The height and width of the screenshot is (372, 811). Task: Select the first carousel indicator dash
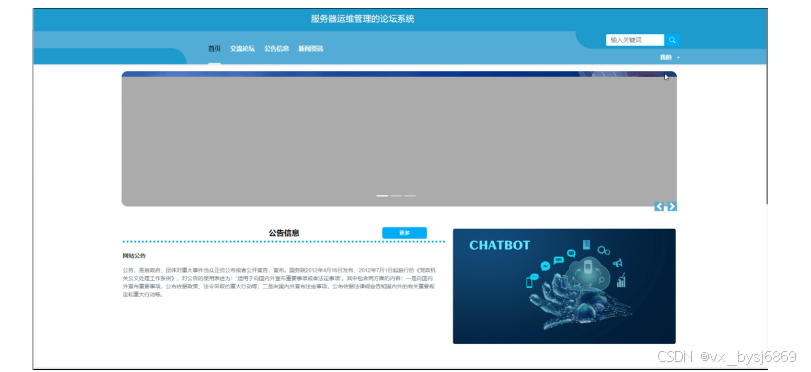coord(382,196)
